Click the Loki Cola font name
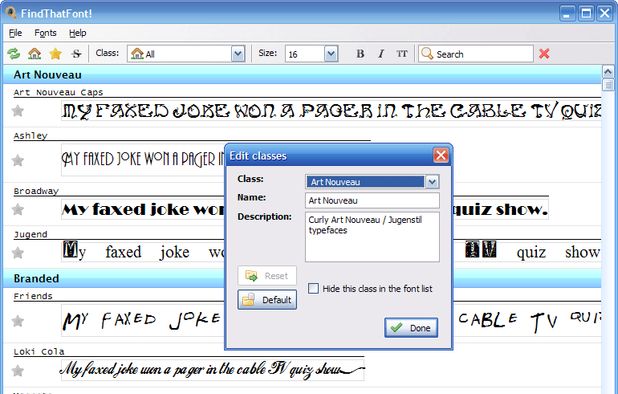The image size is (618, 394). (39, 351)
